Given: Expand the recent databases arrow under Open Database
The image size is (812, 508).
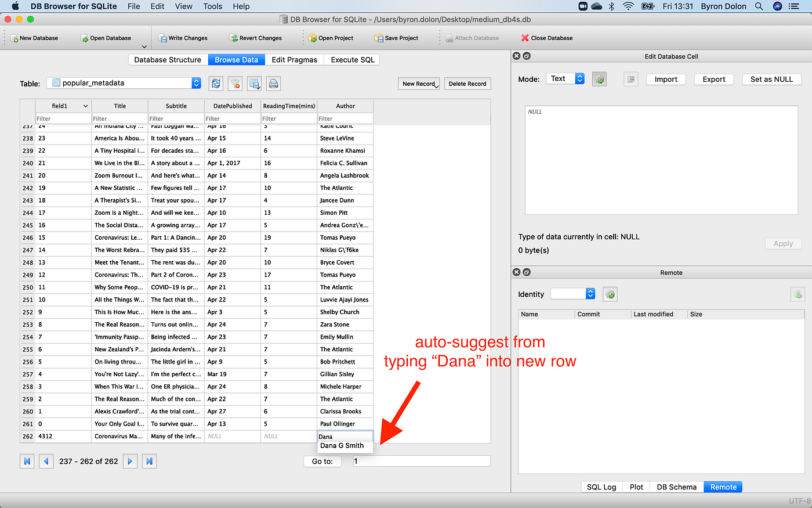Looking at the screenshot, I should point(144,46).
